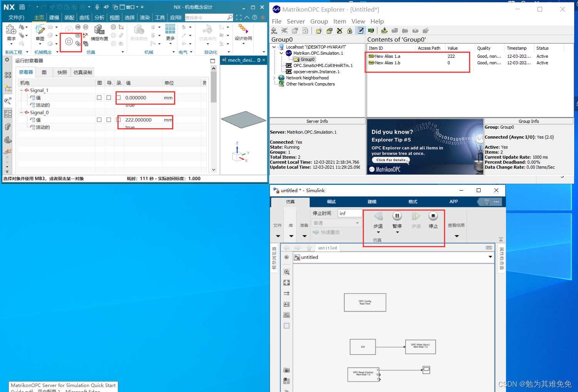
Task: Click the add TAG items icon in MatrikonOPC toolbar
Action: (x=384, y=31)
